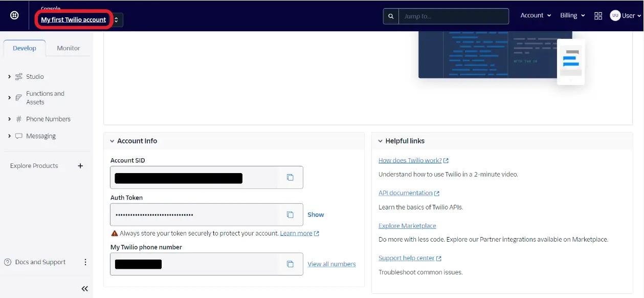Expand the Studio tree chevron
Image resolution: width=644 pixels, height=298 pixels.
coord(9,77)
